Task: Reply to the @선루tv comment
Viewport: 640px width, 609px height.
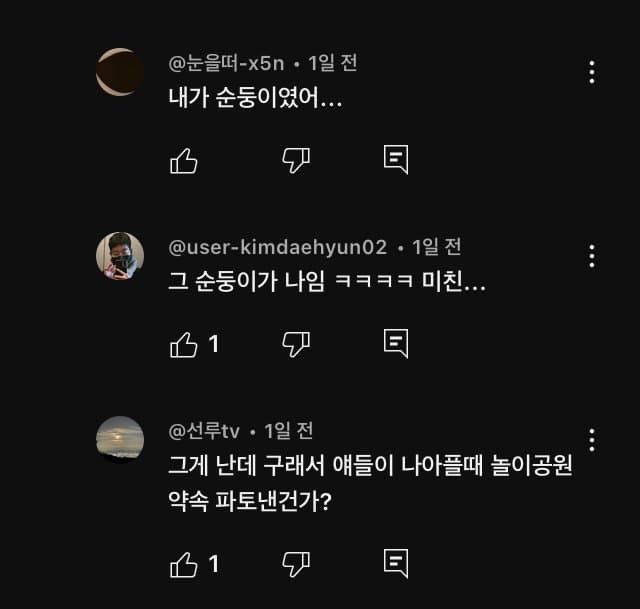Action: [x=397, y=564]
